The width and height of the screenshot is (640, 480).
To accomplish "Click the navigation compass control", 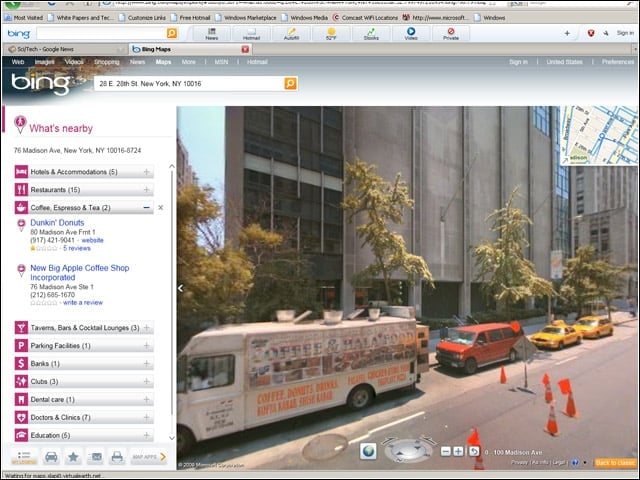I will (x=408, y=450).
